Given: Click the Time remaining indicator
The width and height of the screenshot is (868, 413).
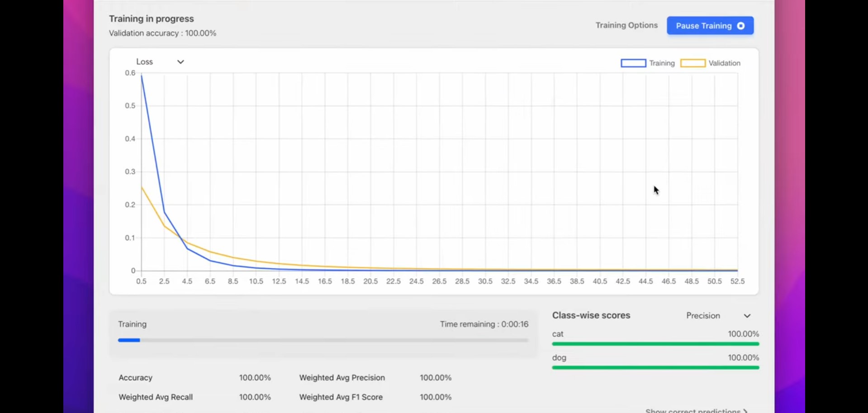Looking at the screenshot, I should tap(484, 324).
